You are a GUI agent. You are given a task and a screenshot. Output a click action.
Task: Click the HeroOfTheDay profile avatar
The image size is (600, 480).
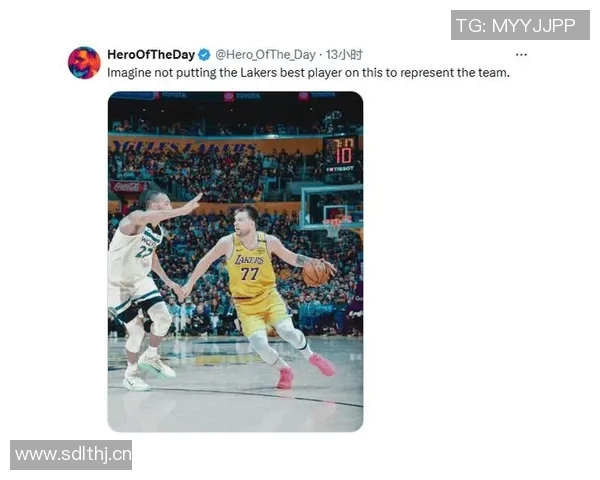[x=84, y=63]
